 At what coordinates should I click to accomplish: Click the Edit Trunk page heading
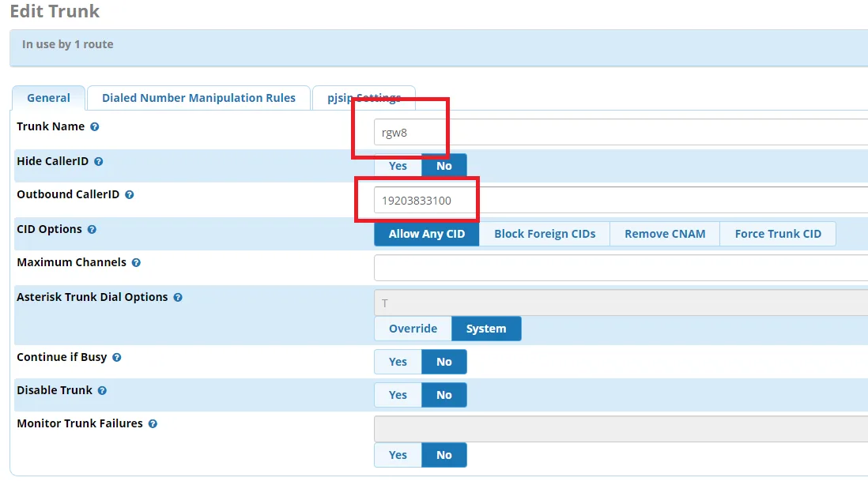[x=55, y=11]
